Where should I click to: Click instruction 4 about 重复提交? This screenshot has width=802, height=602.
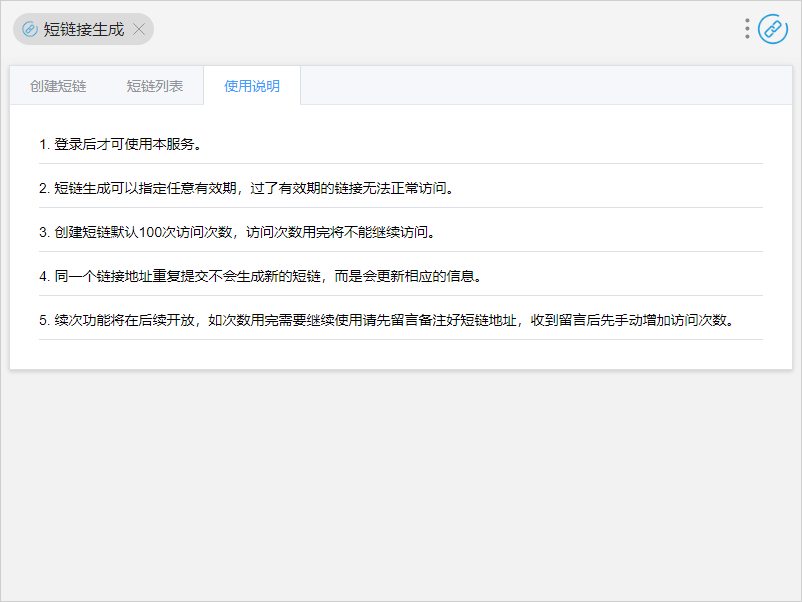tap(260, 276)
